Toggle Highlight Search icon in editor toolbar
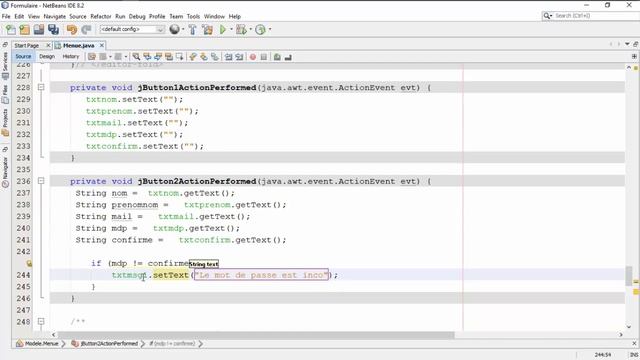Viewport: 640px width, 360px height. [169, 57]
